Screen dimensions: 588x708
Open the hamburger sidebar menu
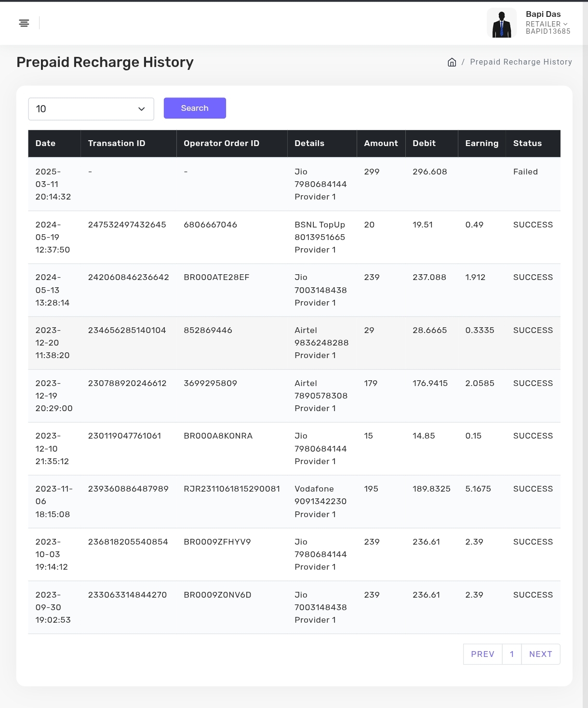24,23
